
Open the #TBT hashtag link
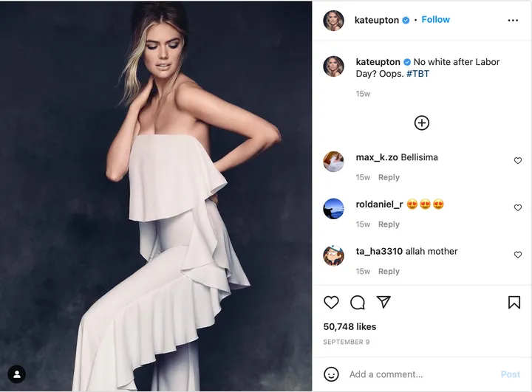[417, 74]
